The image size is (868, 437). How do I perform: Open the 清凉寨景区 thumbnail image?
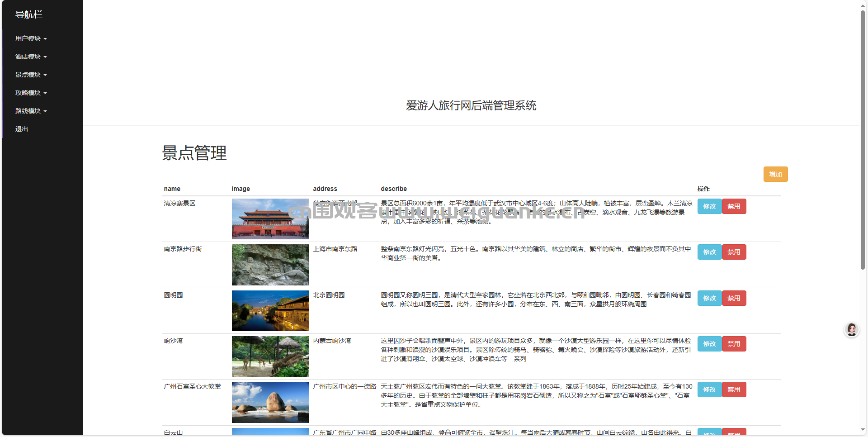(x=270, y=219)
